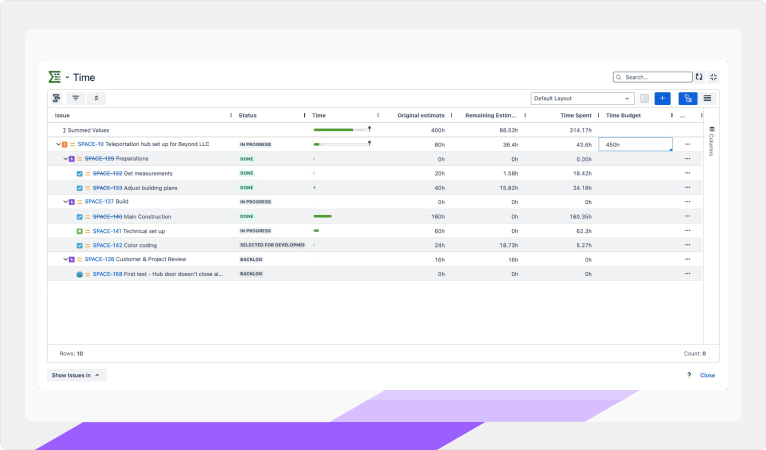Image resolution: width=766 pixels, height=450 pixels.
Task: Click the blue plus add button
Action: coord(662,98)
